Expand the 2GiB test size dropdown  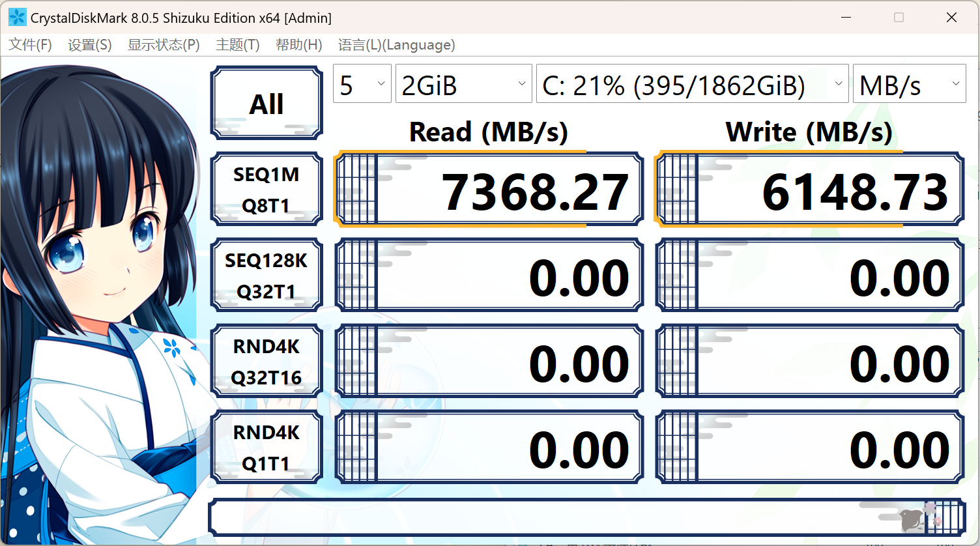463,84
